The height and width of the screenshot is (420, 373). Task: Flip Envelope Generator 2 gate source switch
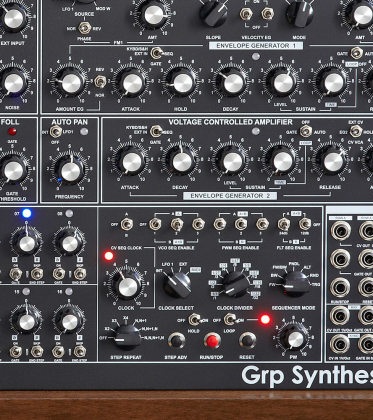[x=156, y=131]
